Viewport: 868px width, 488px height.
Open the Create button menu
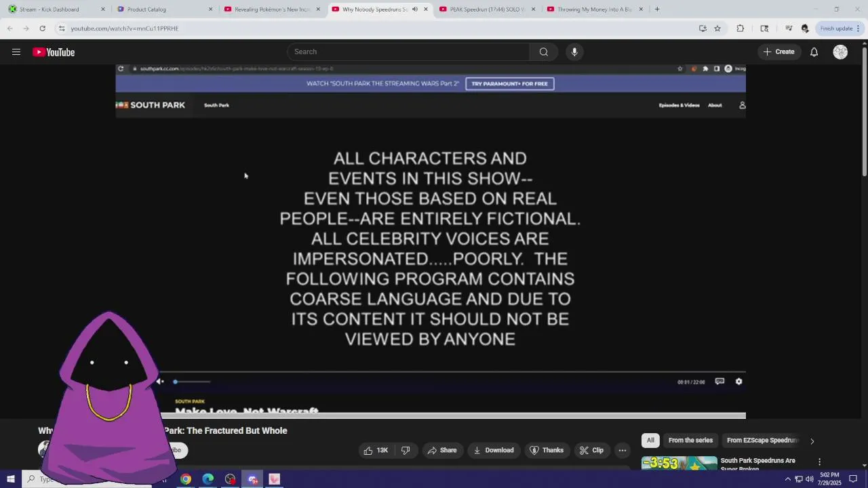click(778, 52)
